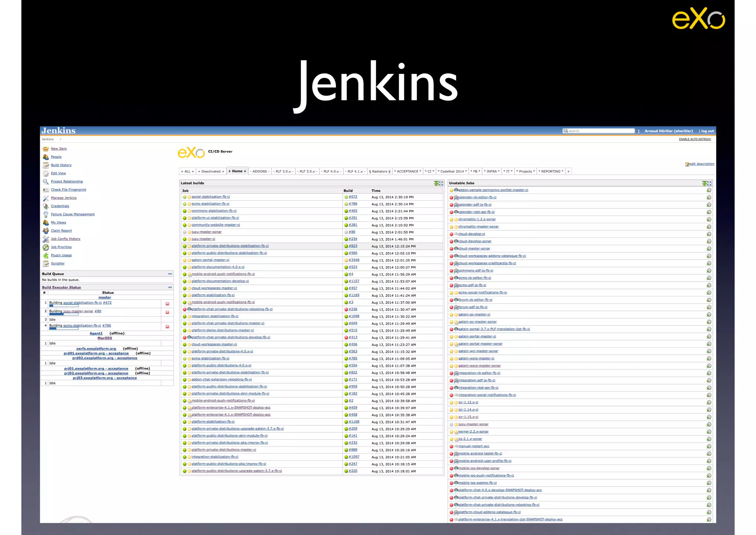
Task: Schedule build for gatein-pc-master-ci
Action: click(709, 315)
